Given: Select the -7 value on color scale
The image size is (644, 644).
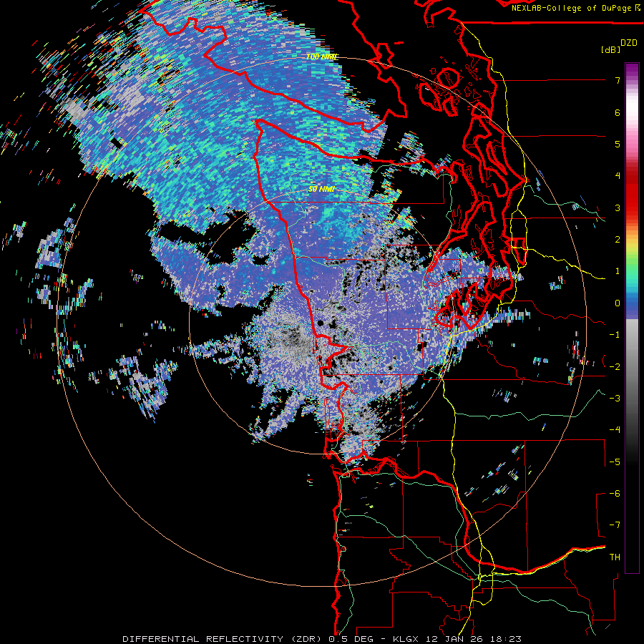Looking at the screenshot, I should 615,525.
